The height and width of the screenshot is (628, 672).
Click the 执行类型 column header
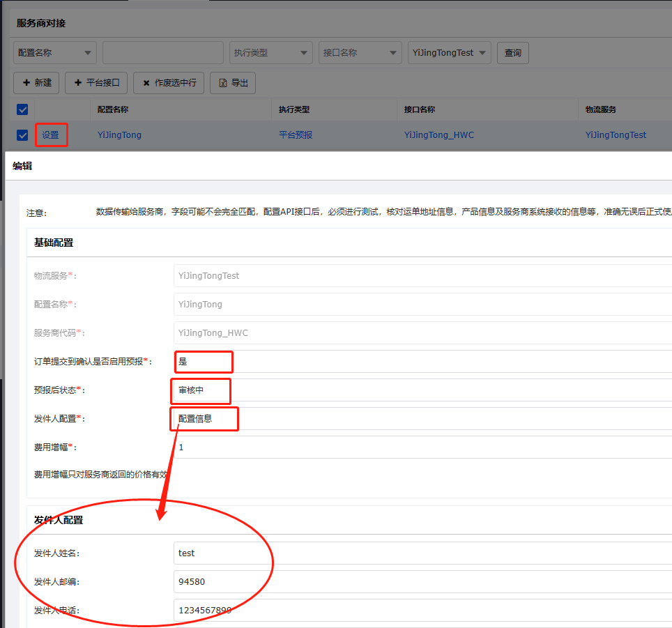click(294, 109)
